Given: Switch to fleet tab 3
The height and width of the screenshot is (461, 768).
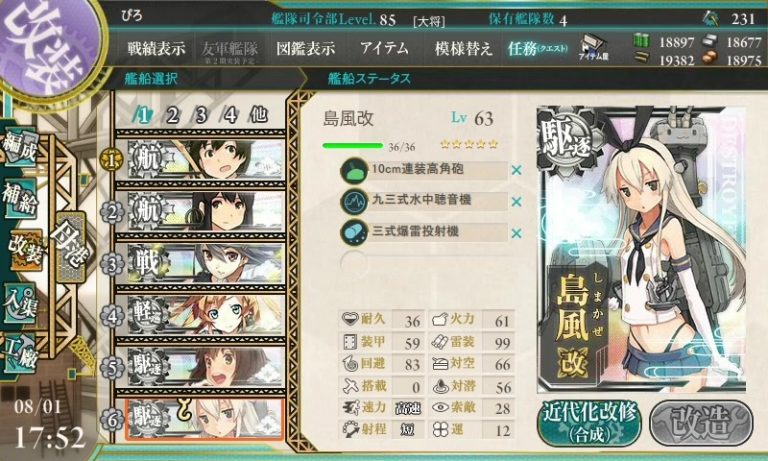Looking at the screenshot, I should point(202,116).
